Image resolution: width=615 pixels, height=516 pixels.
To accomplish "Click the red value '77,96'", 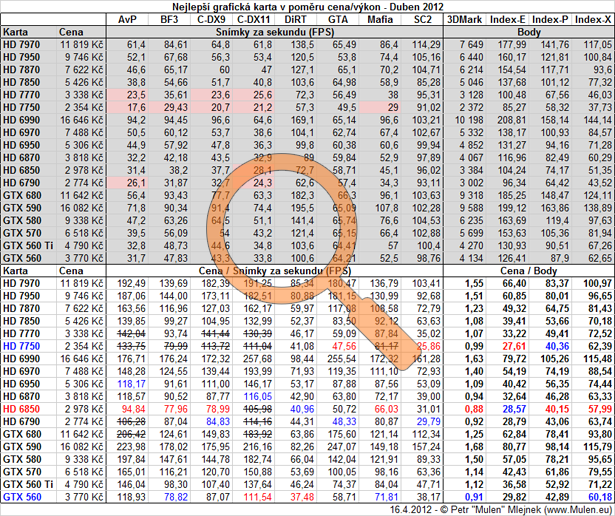I will (176, 409).
